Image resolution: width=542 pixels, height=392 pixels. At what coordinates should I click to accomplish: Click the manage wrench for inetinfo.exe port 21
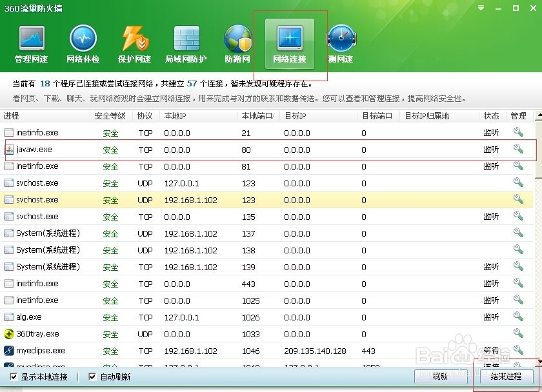518,132
